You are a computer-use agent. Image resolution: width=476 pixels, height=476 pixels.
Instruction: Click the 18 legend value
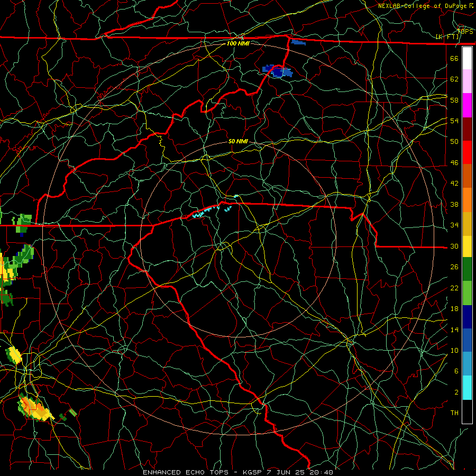coord(454,309)
